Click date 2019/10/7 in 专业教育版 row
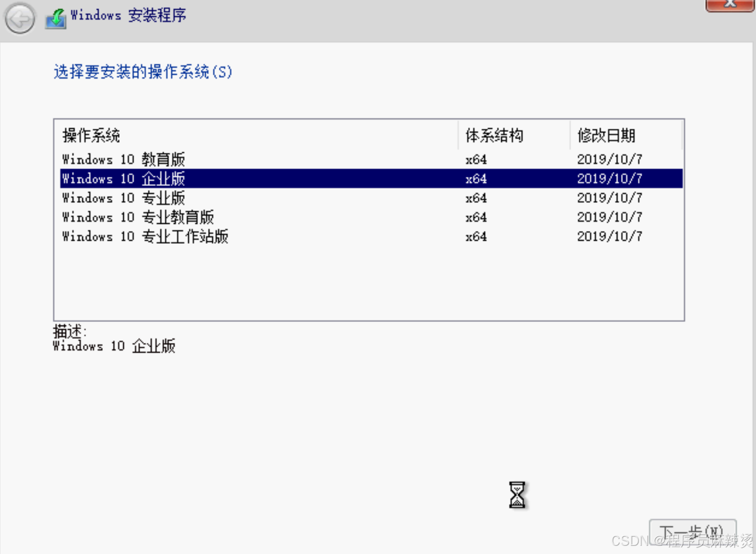Screen dimensions: 756x554 point(610,217)
